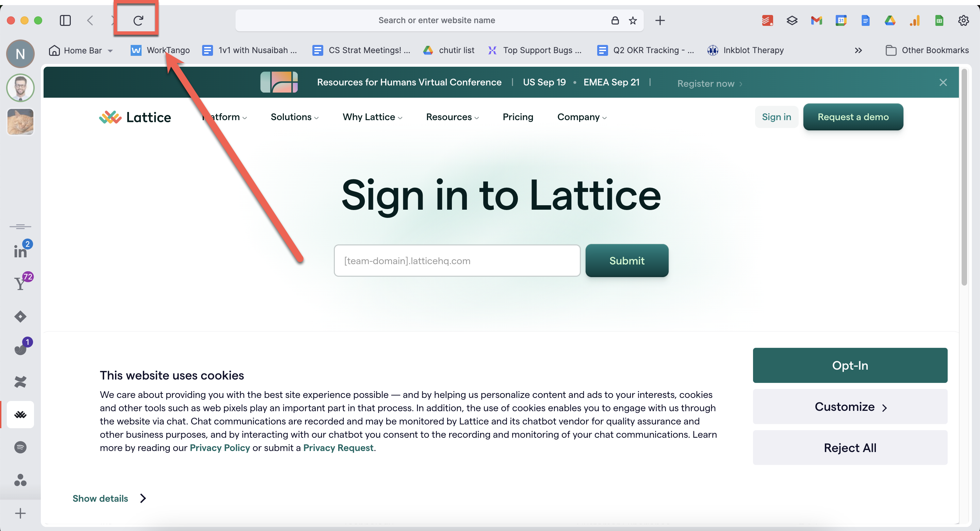
Task: Open the Todoist extension icon
Action: click(x=767, y=20)
